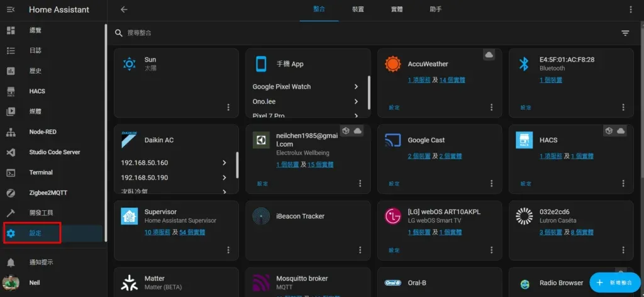Image resolution: width=644 pixels, height=297 pixels.
Task: Open Supervisor 54 個實體 link
Action: point(192,233)
